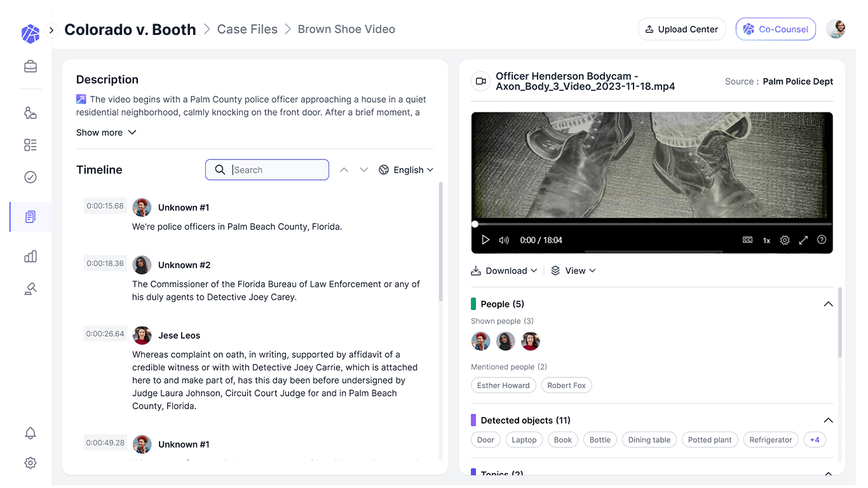Open the video help icon
This screenshot has width=868, height=488.
[x=822, y=240]
